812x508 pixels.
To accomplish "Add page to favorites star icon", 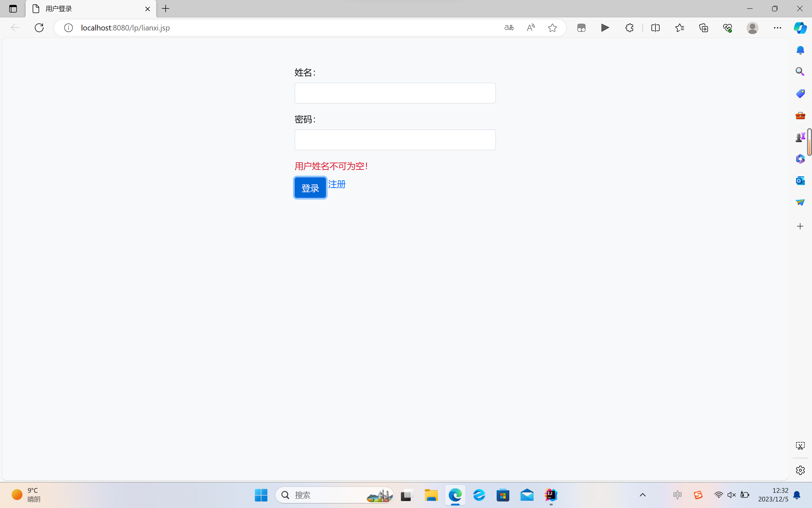I will coord(552,28).
